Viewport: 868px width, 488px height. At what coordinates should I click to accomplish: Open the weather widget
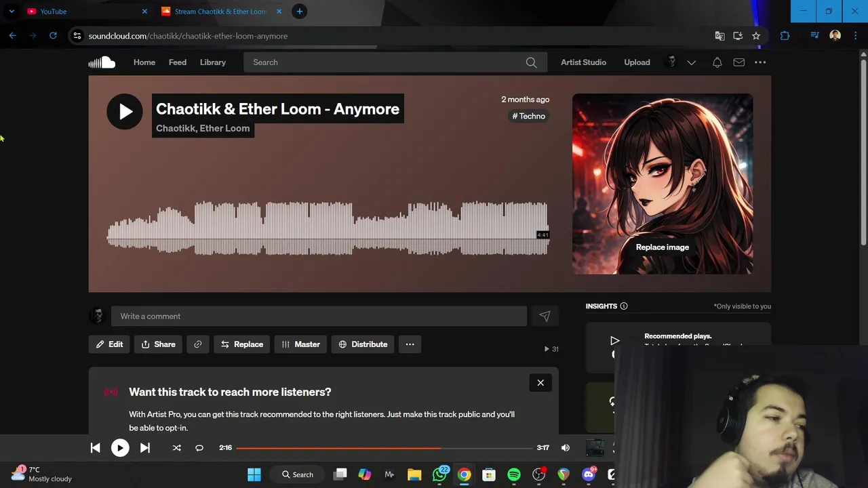point(42,474)
